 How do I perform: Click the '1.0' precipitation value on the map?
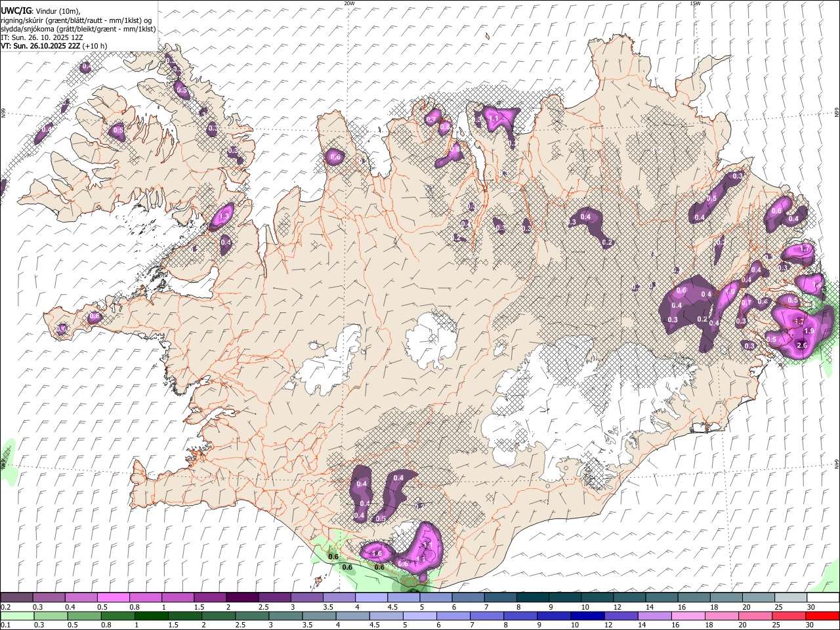(729, 293)
